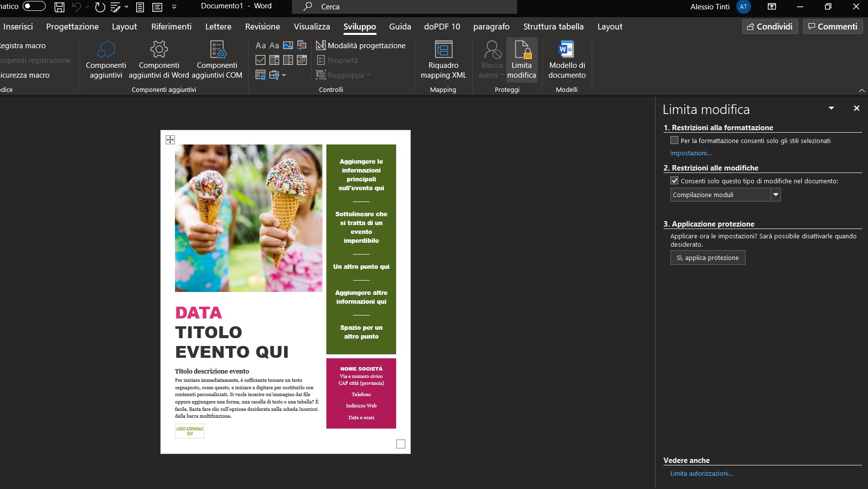Open the Limita autorizzazioni... link
The width and height of the screenshot is (868, 489).
(701, 474)
